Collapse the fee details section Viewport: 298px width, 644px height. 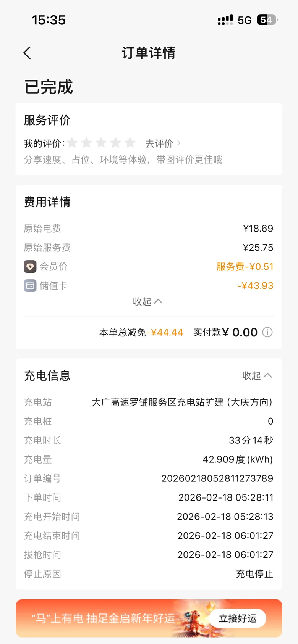tap(148, 302)
